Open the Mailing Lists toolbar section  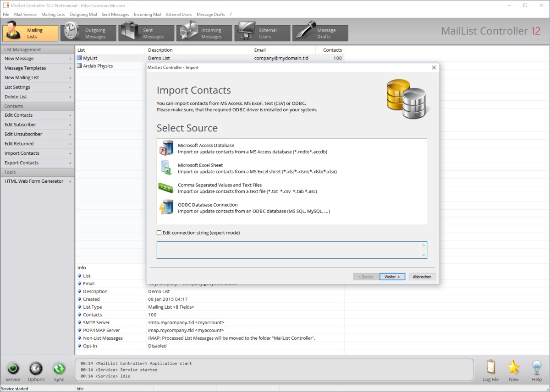click(x=30, y=33)
